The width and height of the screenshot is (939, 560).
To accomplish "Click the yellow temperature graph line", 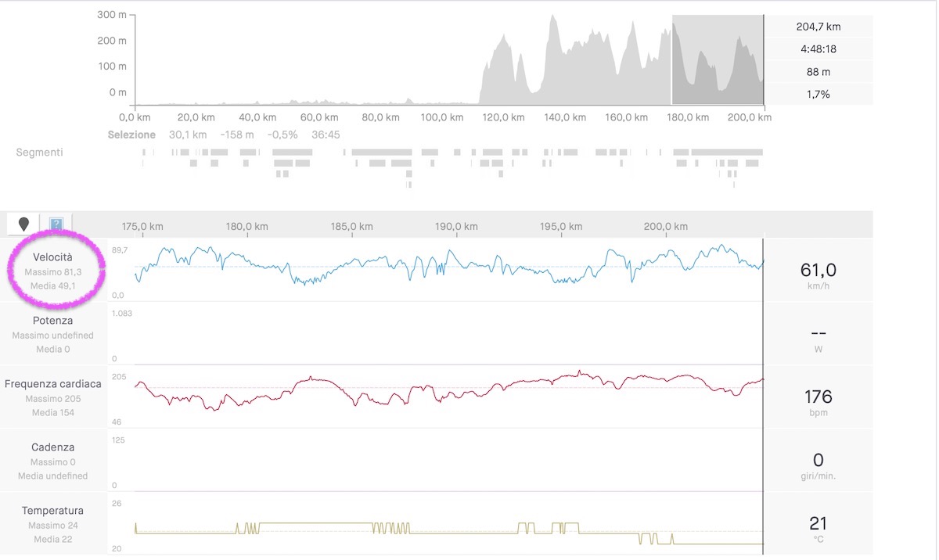I will pos(313,523).
